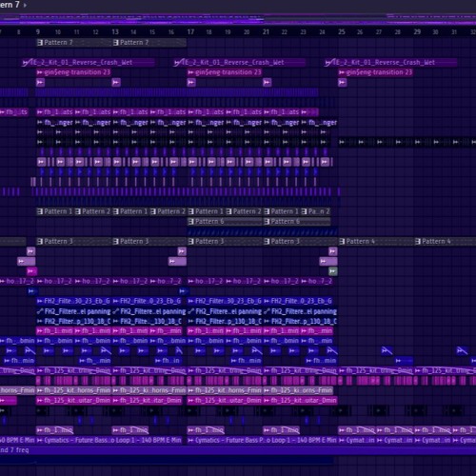Select the Pattern 1 clip at bar 21
The image size is (476, 476).
click(282, 211)
